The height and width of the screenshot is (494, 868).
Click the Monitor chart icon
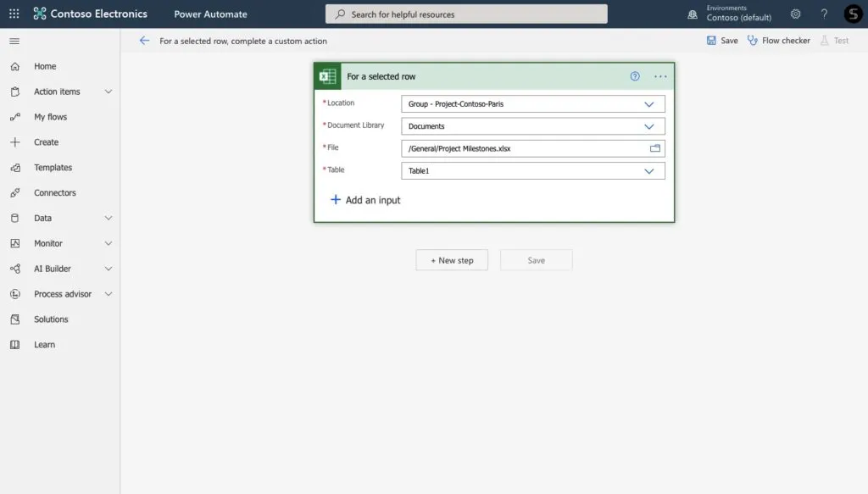point(15,243)
